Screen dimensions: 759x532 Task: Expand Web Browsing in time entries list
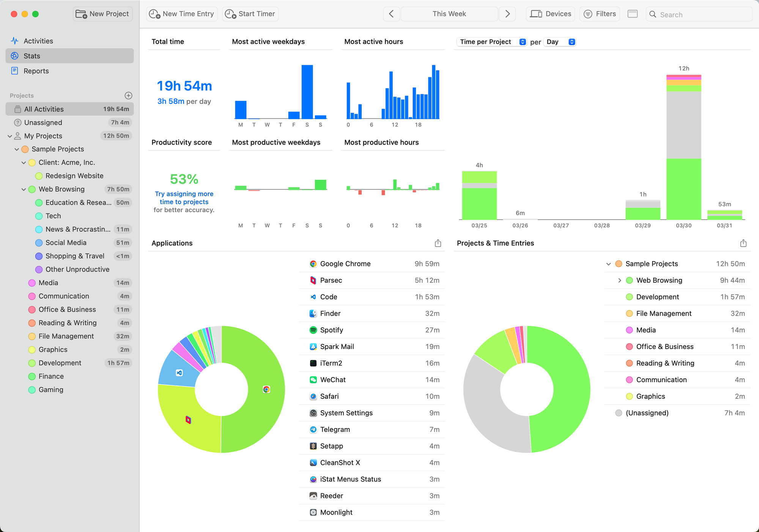tap(619, 280)
